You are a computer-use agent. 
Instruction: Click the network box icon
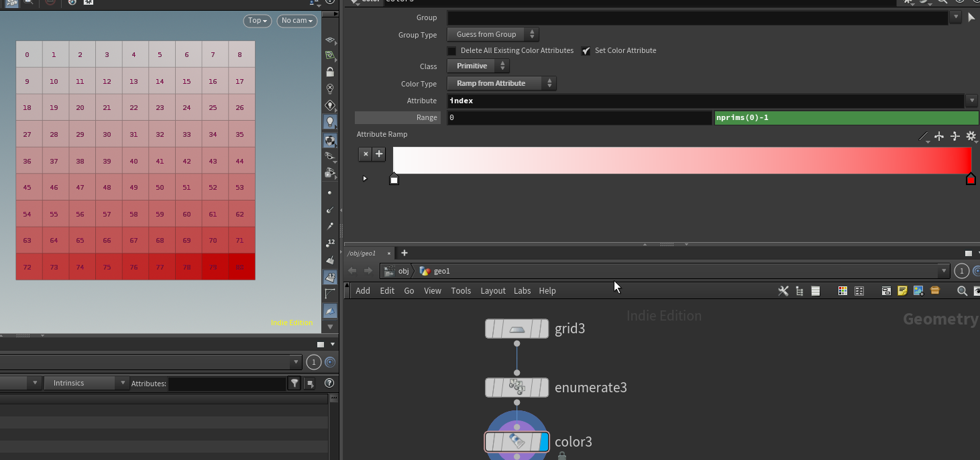[886, 291]
